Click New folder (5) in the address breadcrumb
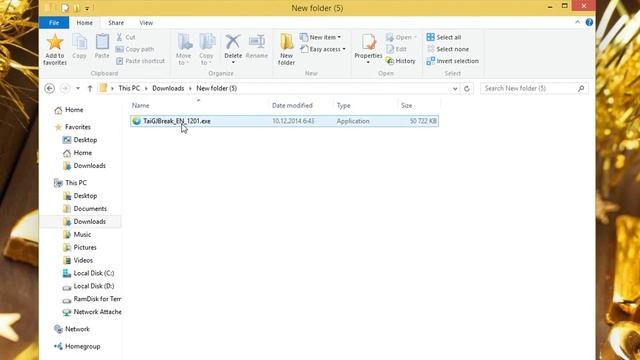The width and height of the screenshot is (640, 360). 217,88
